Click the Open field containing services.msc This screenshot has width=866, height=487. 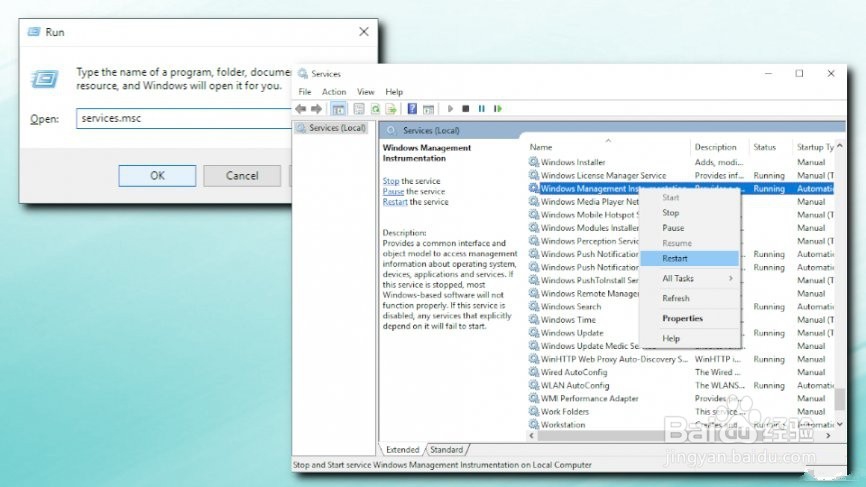(184, 118)
